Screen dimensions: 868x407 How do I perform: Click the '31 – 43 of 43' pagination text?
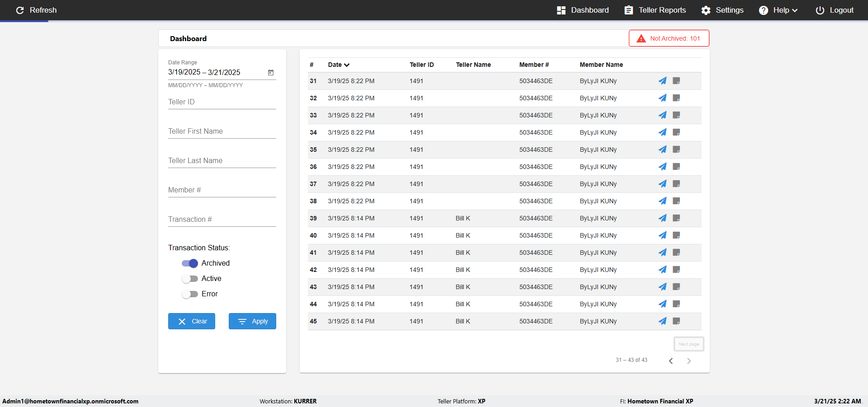[x=632, y=360]
